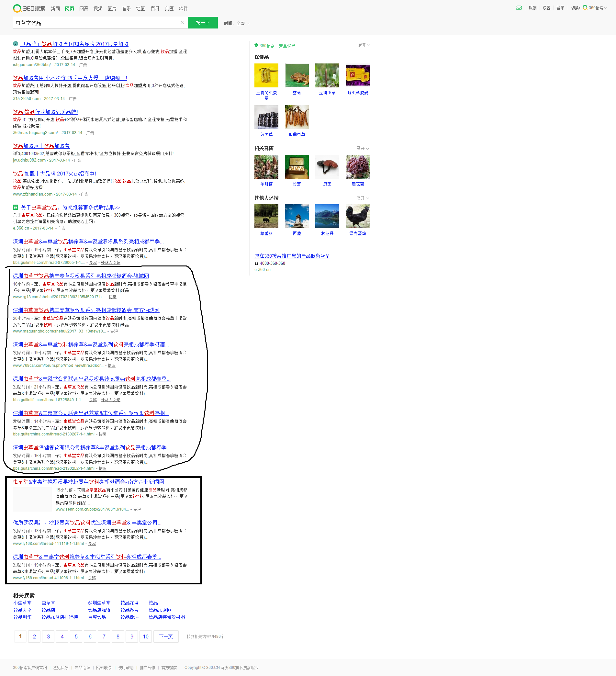This screenshot has height=676, width=616.
Task: Go to results page 2
Action: coord(34,637)
